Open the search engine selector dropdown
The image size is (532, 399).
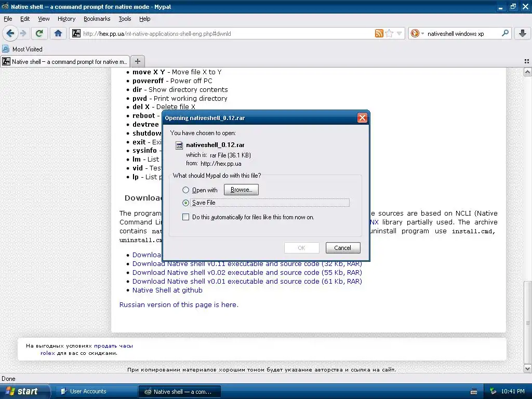click(x=417, y=33)
